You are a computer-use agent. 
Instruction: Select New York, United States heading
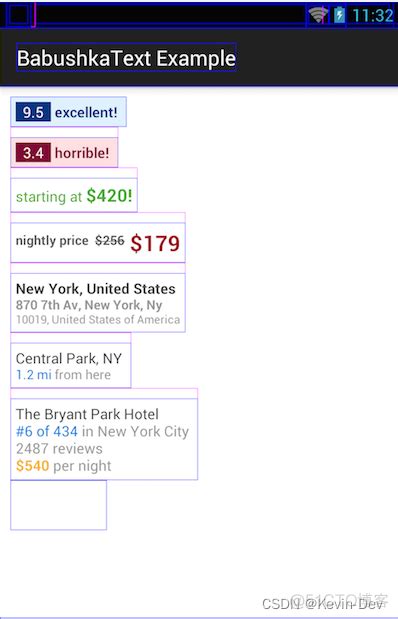[x=96, y=289]
